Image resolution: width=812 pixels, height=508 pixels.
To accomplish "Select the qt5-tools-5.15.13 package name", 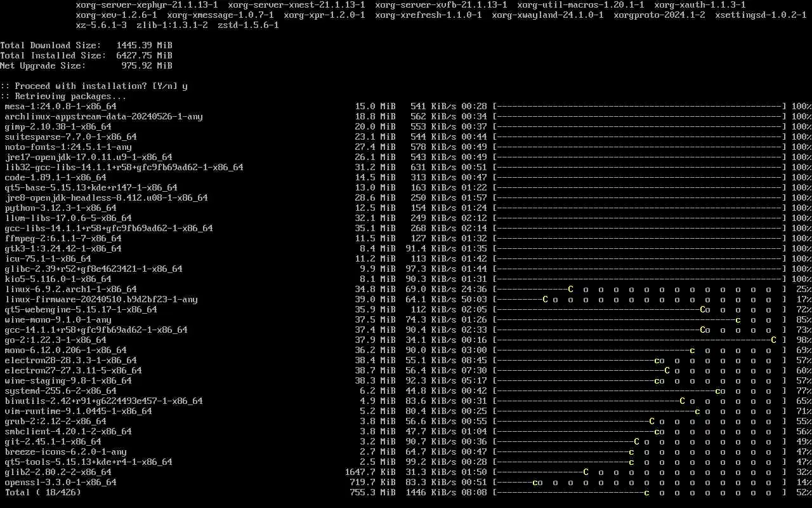I will click(88, 462).
